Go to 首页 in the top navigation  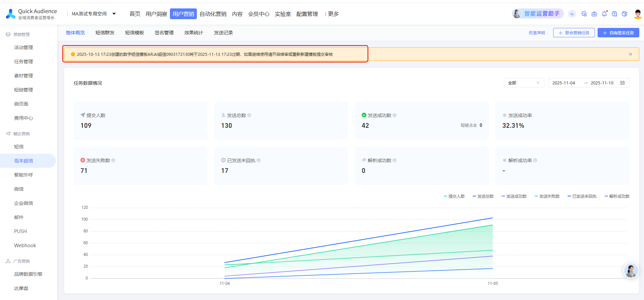point(135,14)
